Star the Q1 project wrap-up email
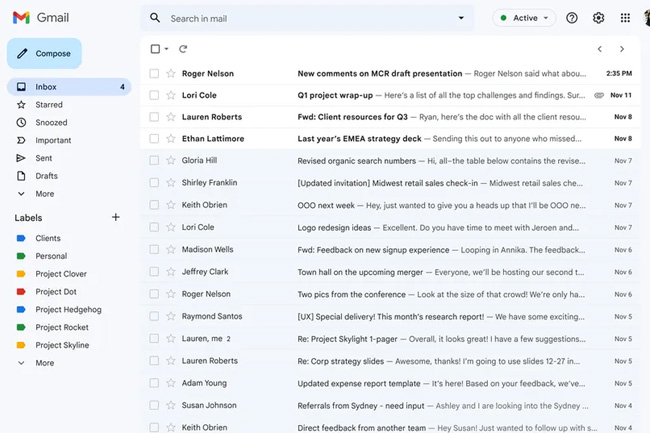The width and height of the screenshot is (650, 433). 171,95
